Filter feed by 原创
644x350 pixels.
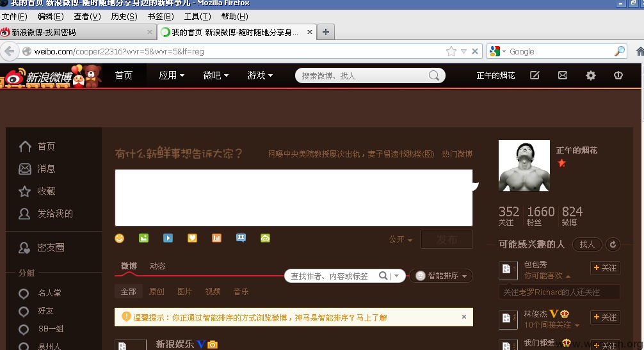click(x=156, y=291)
